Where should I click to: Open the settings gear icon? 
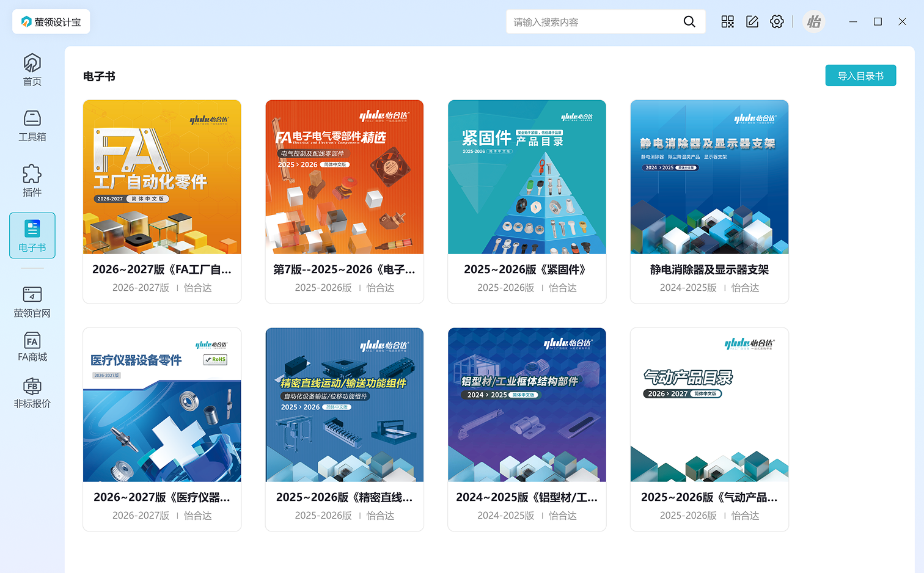click(x=777, y=22)
